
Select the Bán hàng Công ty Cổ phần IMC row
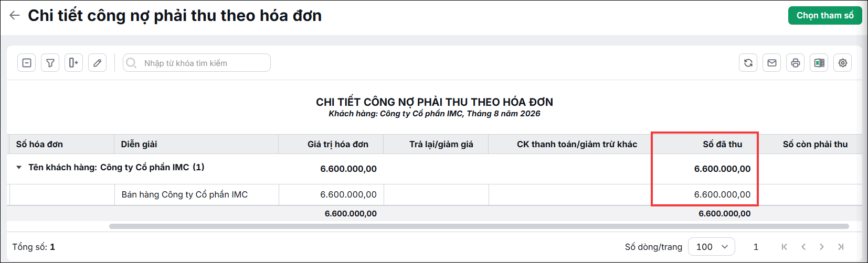tap(436, 194)
